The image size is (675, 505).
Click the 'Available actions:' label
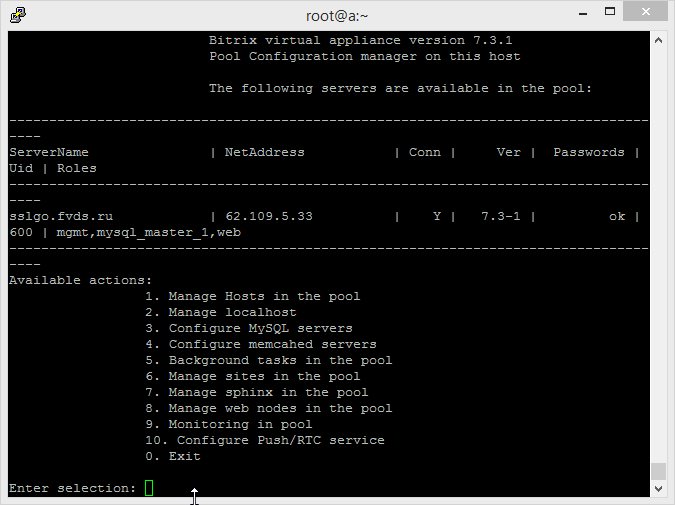(x=81, y=280)
